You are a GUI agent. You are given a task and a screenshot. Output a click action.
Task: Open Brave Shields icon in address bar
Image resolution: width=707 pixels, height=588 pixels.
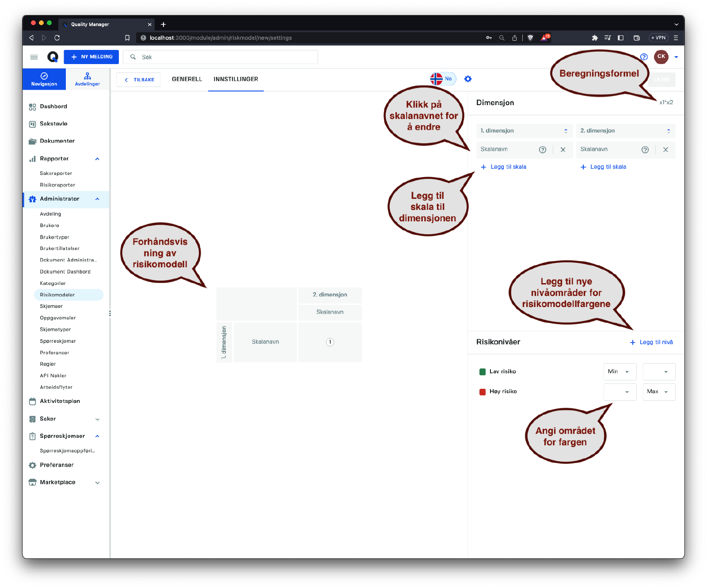point(530,38)
